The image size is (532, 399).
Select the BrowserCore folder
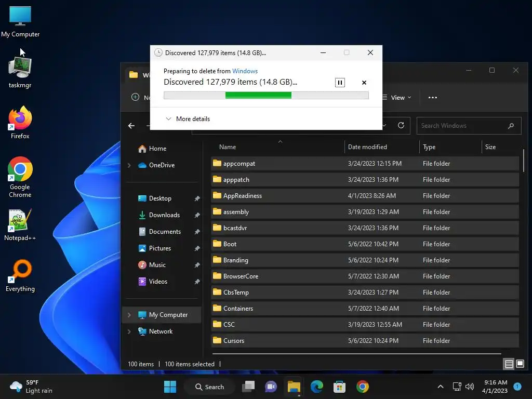pyautogui.click(x=365, y=276)
